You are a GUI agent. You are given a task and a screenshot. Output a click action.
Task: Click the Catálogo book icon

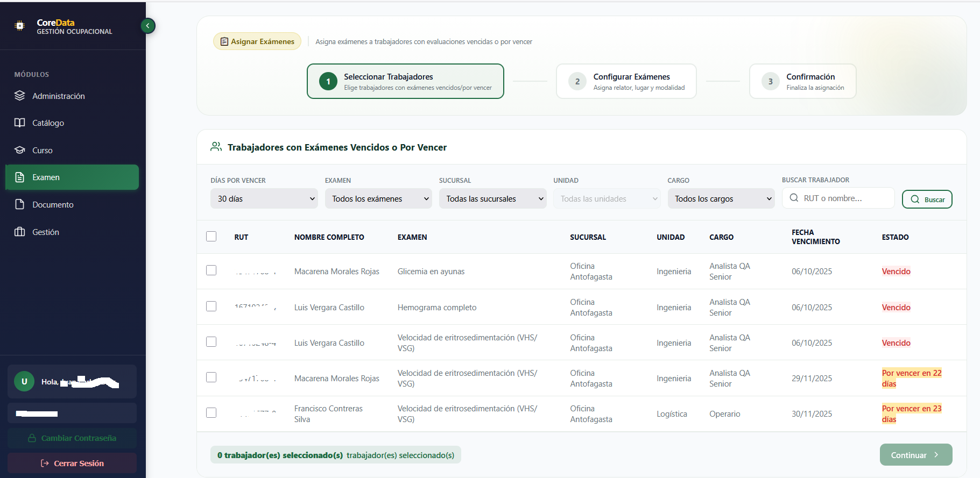point(20,123)
